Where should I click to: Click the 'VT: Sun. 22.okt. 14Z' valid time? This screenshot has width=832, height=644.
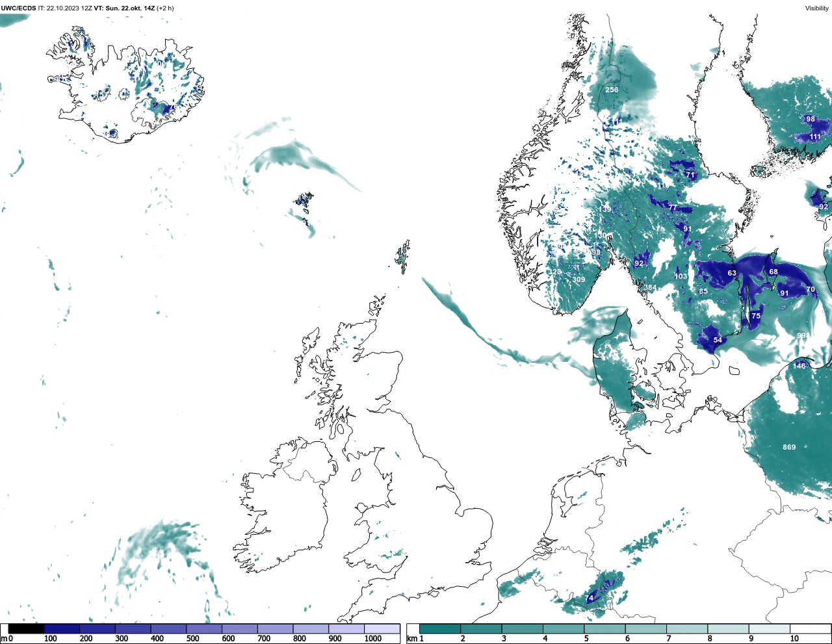[x=123, y=8]
